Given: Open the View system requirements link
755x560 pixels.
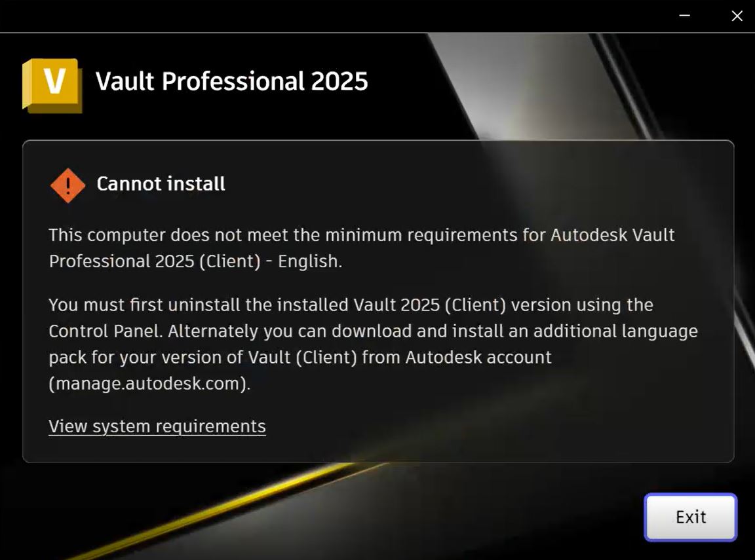Looking at the screenshot, I should [157, 426].
